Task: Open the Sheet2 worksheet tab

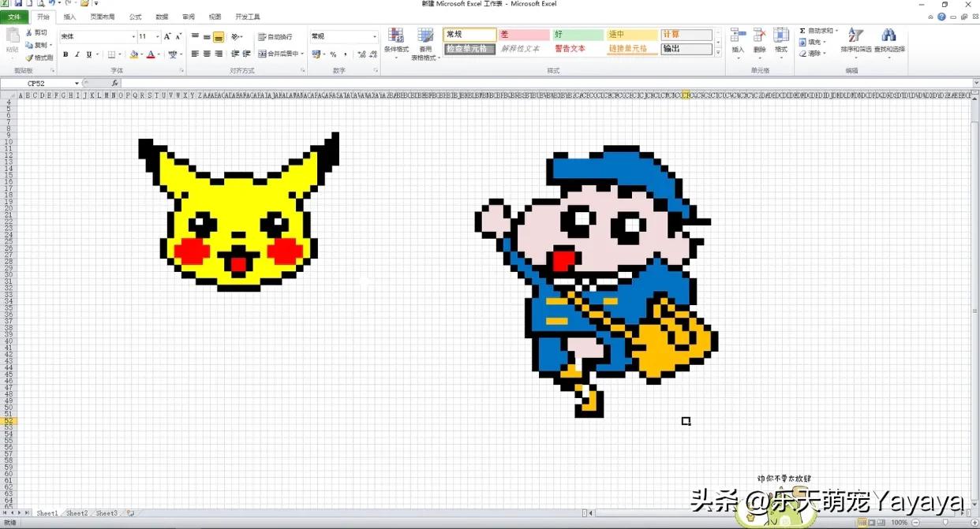Action: [x=77, y=513]
